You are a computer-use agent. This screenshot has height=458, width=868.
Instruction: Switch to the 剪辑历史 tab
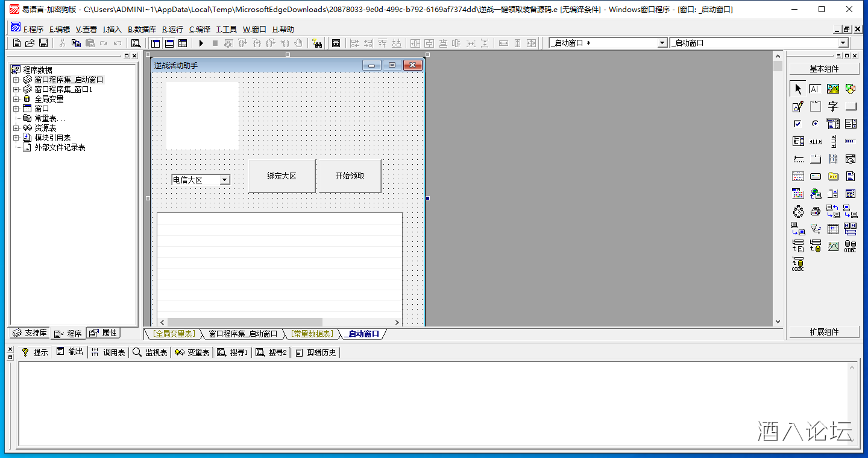[316, 352]
